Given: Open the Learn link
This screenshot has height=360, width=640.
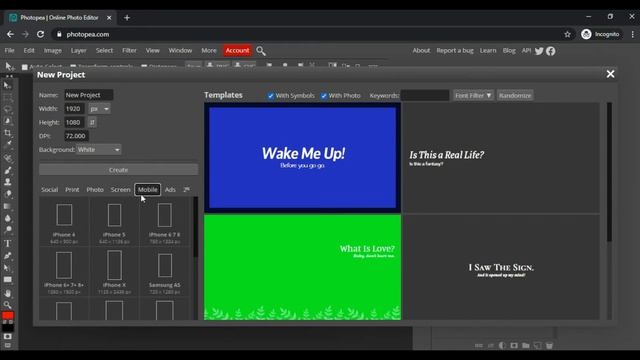Looking at the screenshot, I should click(488, 51).
